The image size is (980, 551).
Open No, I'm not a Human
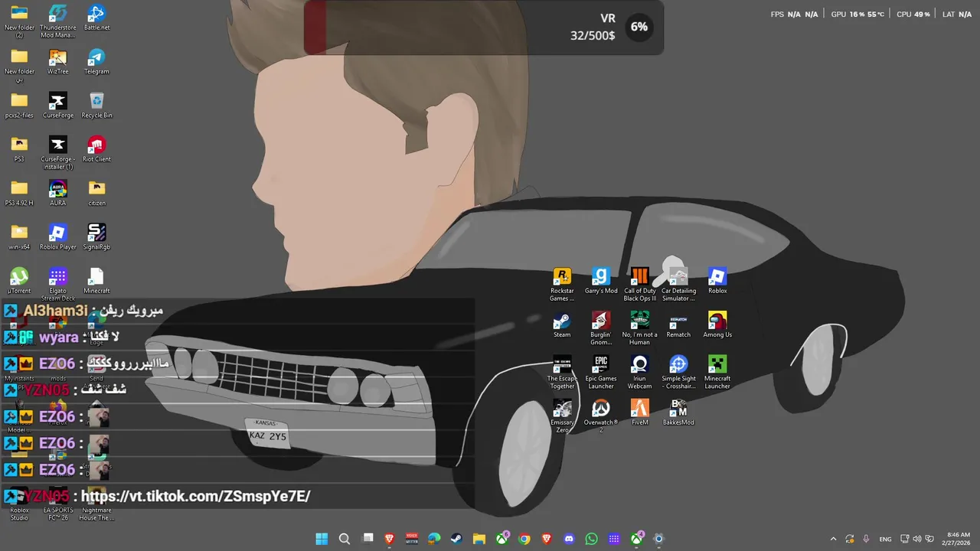coord(639,328)
